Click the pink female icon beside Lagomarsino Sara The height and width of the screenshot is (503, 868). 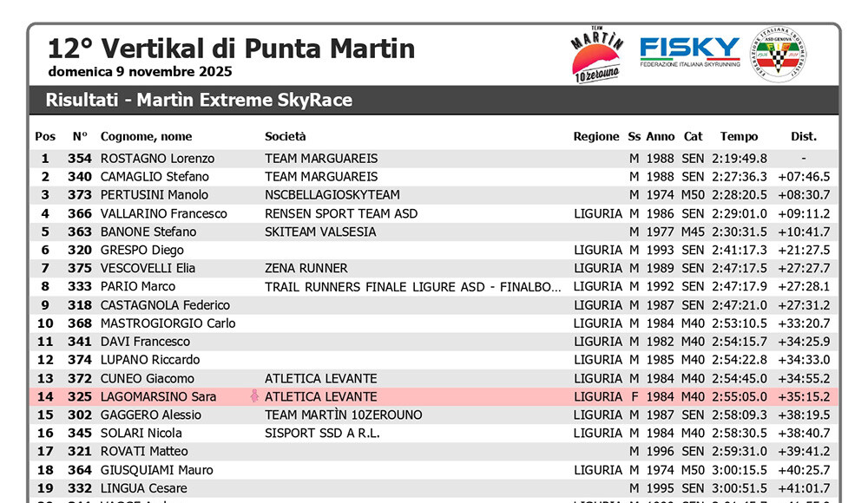[x=255, y=397]
